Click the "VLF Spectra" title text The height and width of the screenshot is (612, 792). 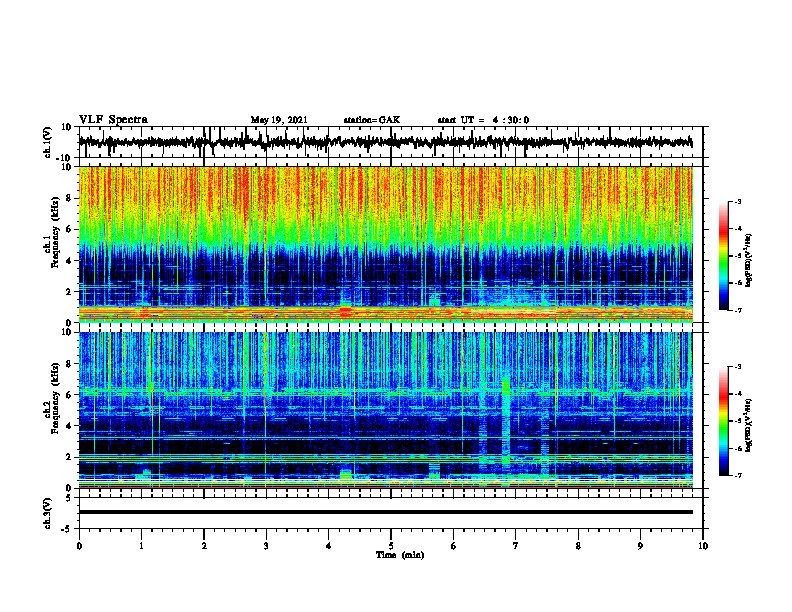point(113,120)
